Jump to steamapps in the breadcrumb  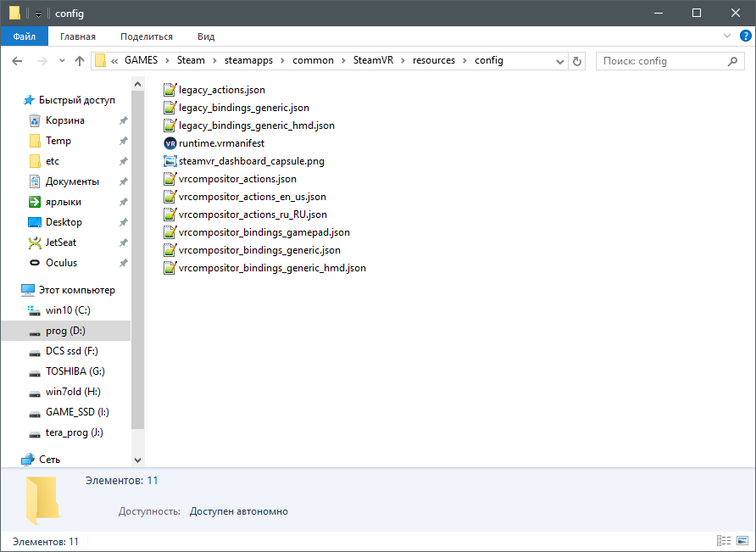coord(248,60)
